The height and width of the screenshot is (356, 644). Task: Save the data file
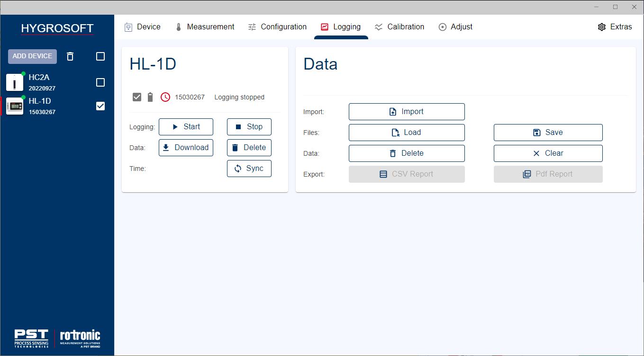click(548, 133)
